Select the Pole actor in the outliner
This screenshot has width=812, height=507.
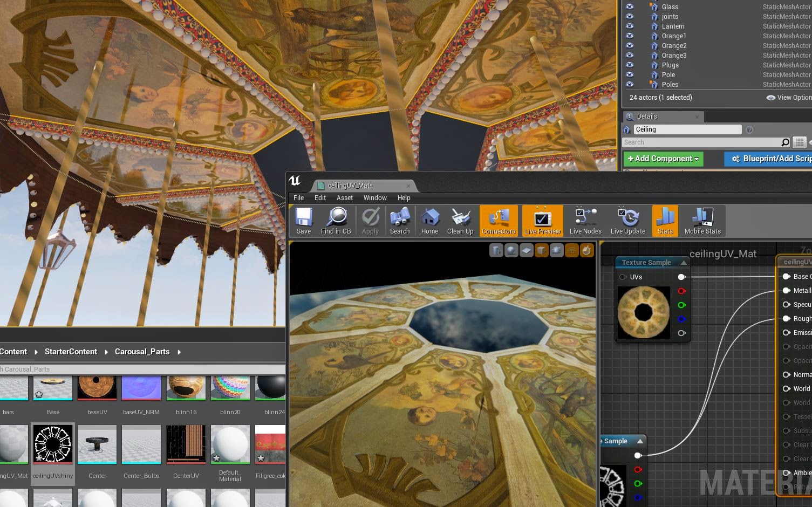718,75
